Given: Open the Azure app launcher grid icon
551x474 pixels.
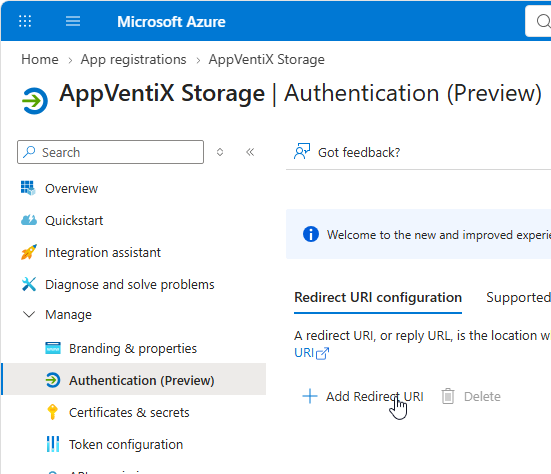Looking at the screenshot, I should (x=25, y=21).
